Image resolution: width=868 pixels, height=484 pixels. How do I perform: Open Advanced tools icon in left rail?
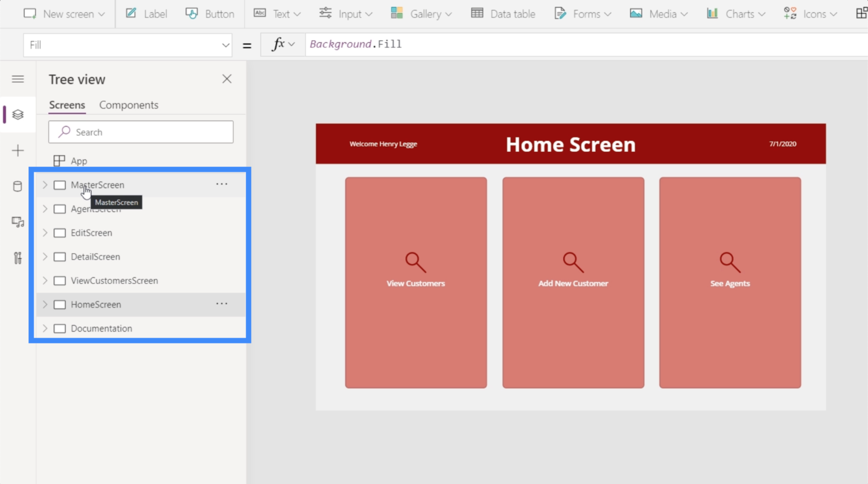[x=18, y=258]
